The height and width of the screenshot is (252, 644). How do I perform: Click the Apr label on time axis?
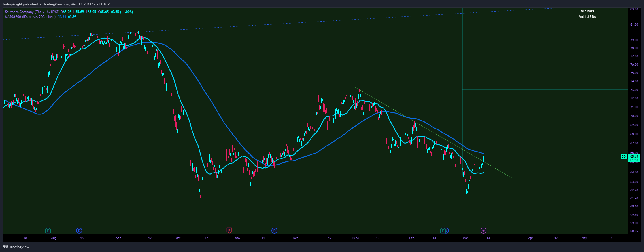click(530, 238)
